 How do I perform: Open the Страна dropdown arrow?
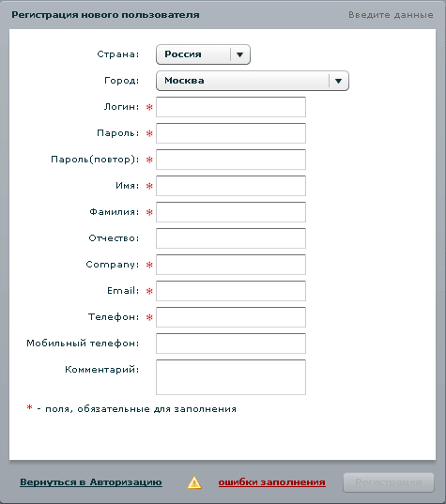click(239, 54)
